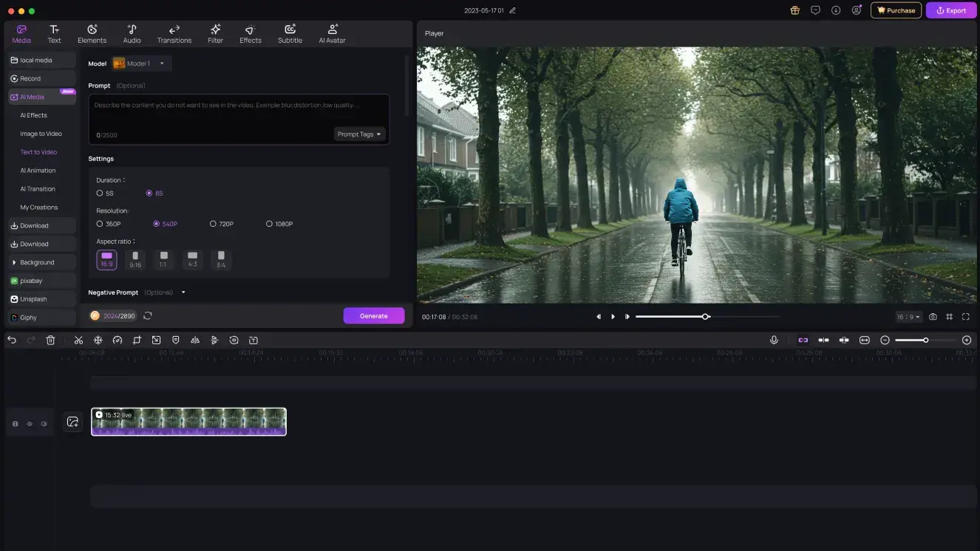Image resolution: width=980 pixels, height=551 pixels.
Task: Open the 16:9 player aspect ratio dropdown
Action: tap(908, 317)
